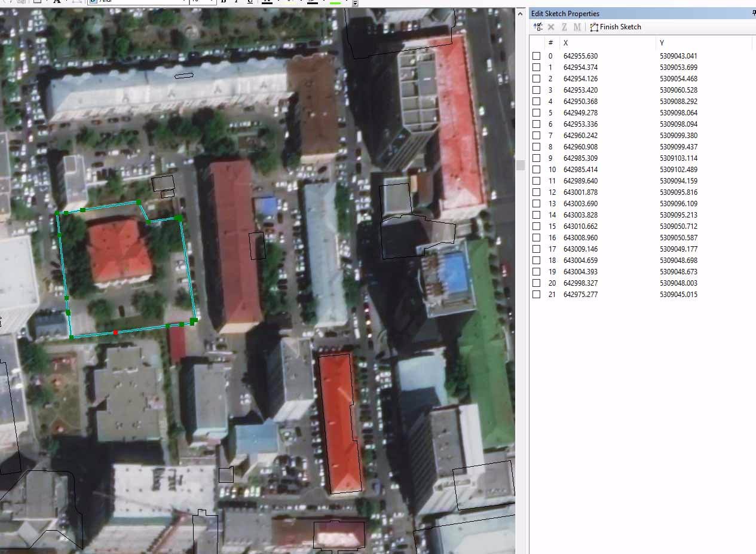
Task: Check the box for vertex 0
Action: (x=536, y=56)
